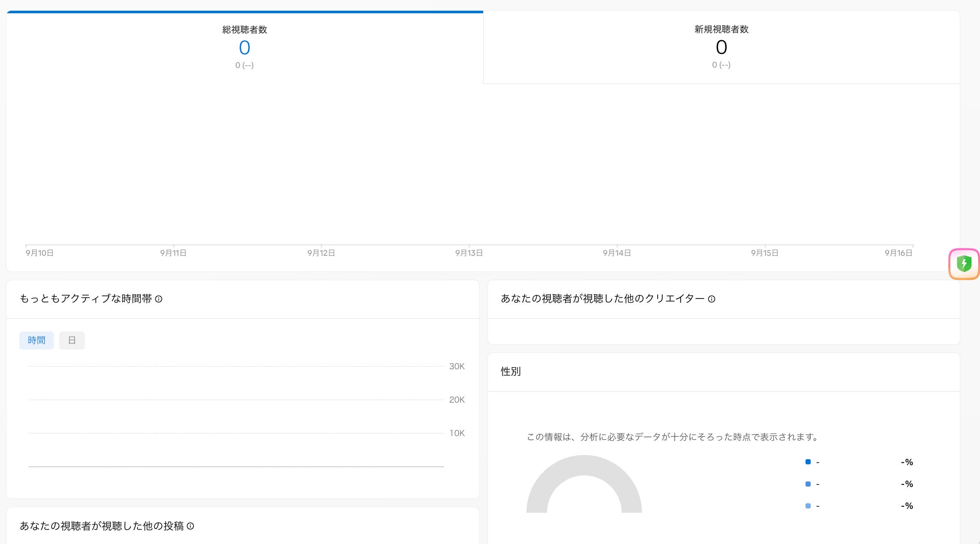Viewport: 980px width, 544px height.
Task: Click info icon beside 他の投稿 heading
Action: (190, 526)
